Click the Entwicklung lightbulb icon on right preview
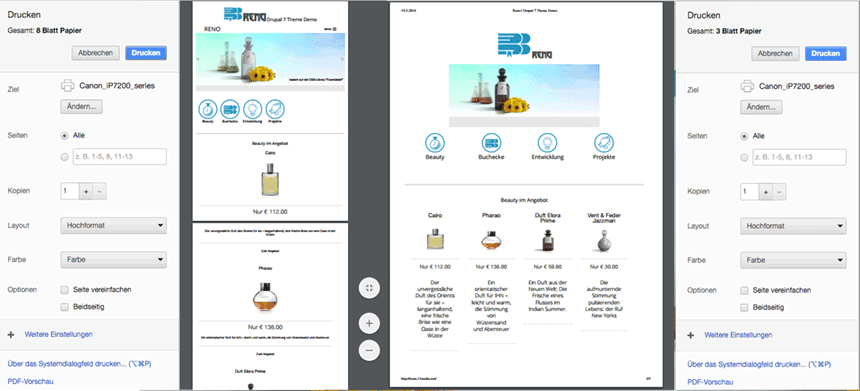 click(x=547, y=143)
